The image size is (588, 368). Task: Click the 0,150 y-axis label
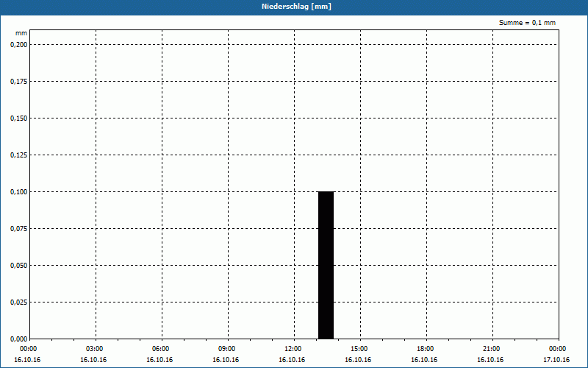click(19, 118)
